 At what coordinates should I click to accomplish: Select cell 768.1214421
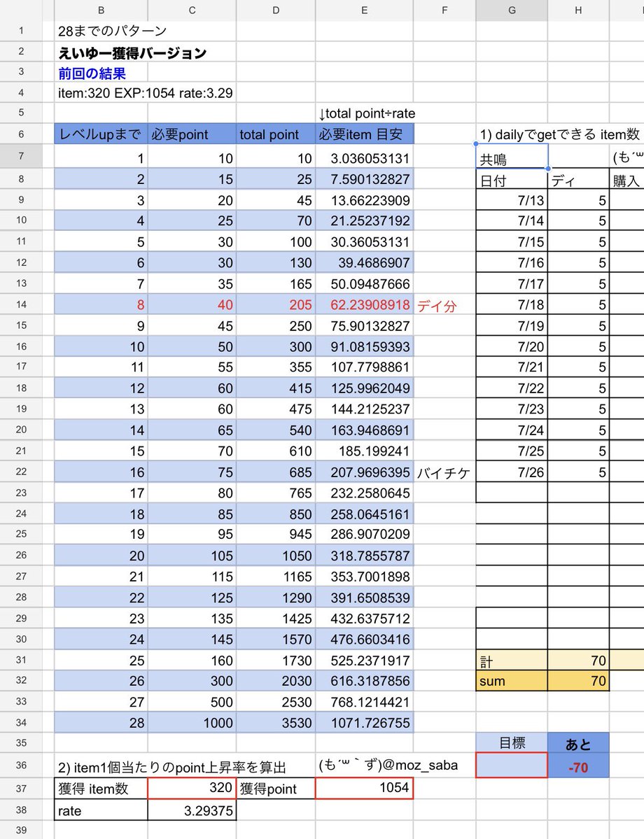[x=365, y=701]
